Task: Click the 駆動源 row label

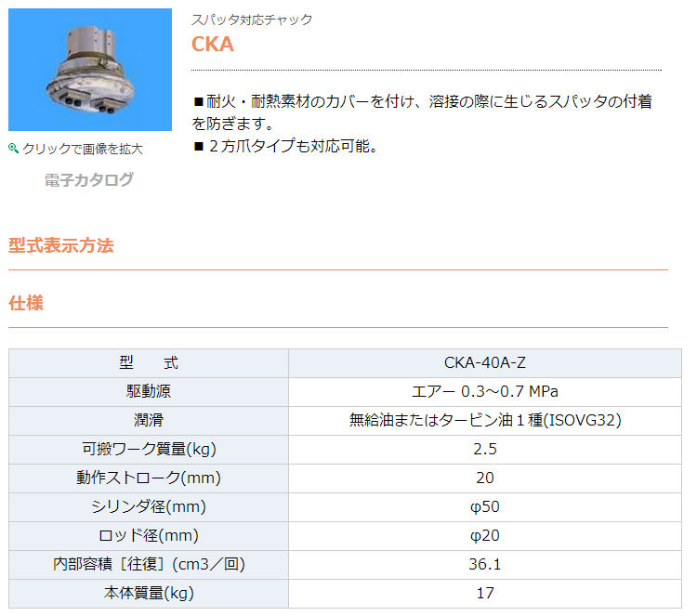Action: coord(149,391)
